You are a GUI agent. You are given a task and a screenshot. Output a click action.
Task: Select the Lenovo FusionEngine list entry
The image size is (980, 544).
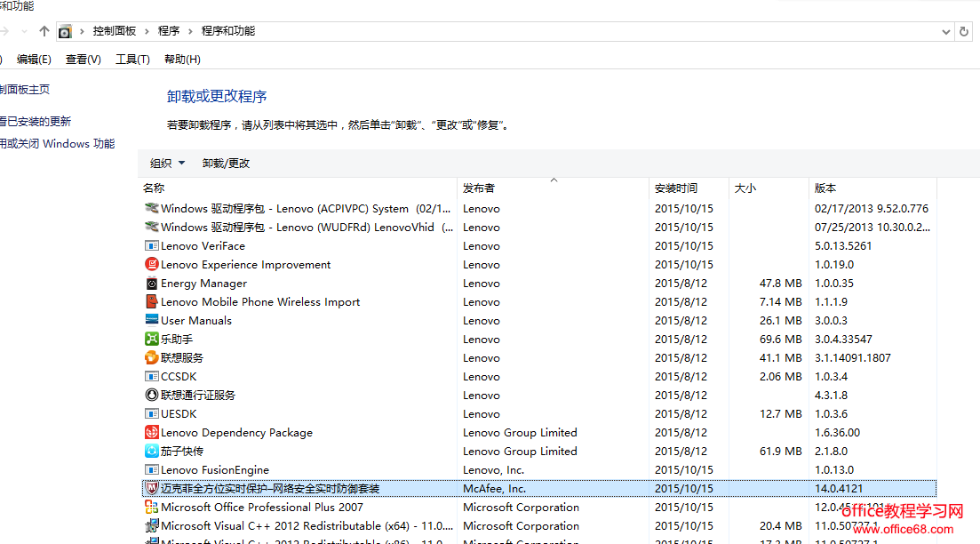pos(215,469)
